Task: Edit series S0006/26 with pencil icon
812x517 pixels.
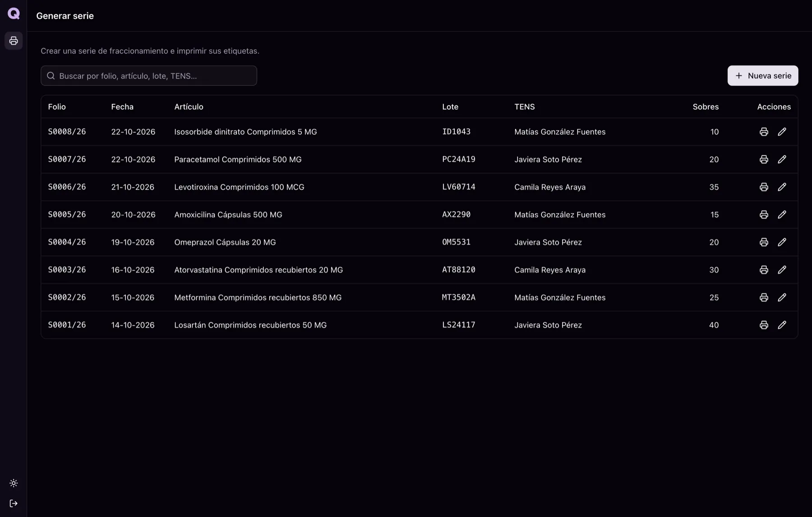Action: (x=782, y=187)
